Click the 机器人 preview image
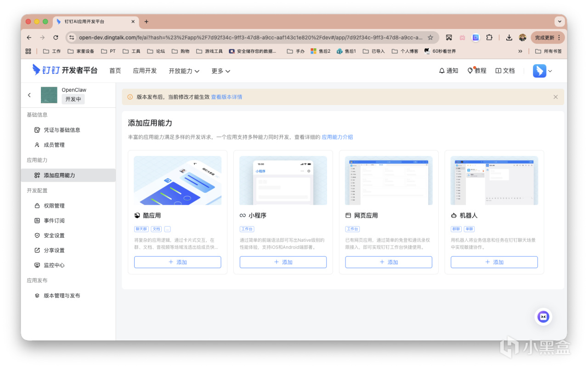The width and height of the screenshot is (588, 368). (494, 180)
